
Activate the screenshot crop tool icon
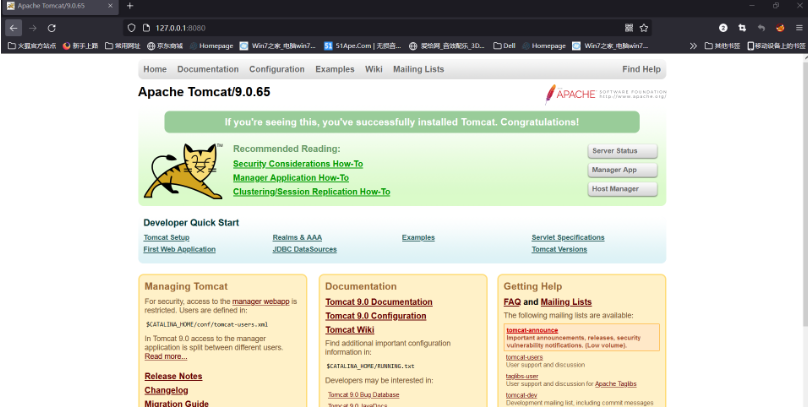[x=742, y=28]
